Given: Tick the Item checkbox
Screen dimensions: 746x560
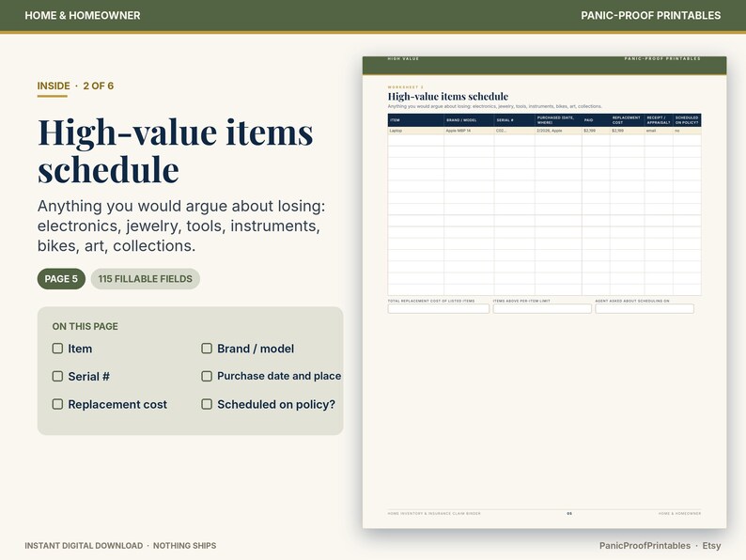Looking at the screenshot, I should point(57,349).
